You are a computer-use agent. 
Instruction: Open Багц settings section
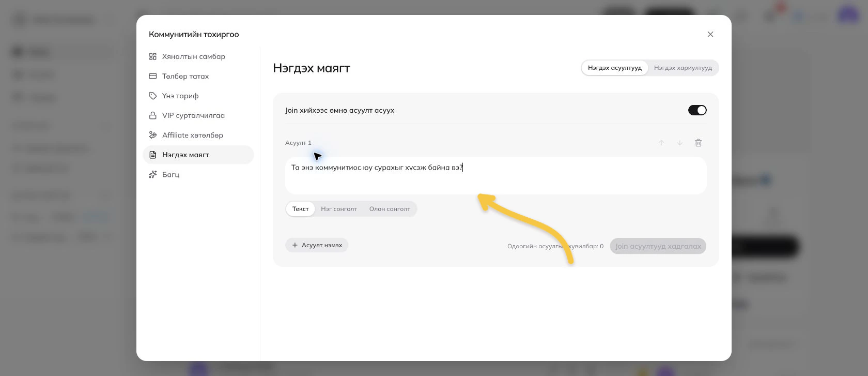coord(198,174)
